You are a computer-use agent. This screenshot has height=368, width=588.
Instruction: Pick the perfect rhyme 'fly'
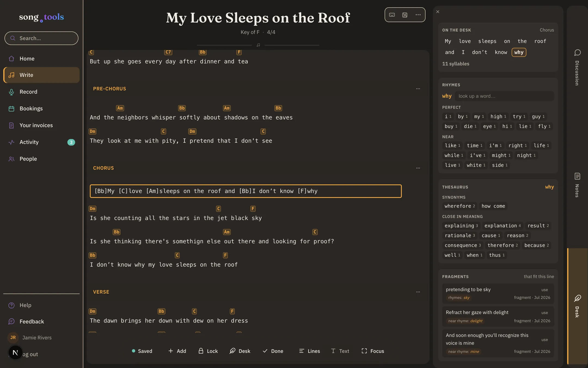tap(544, 126)
